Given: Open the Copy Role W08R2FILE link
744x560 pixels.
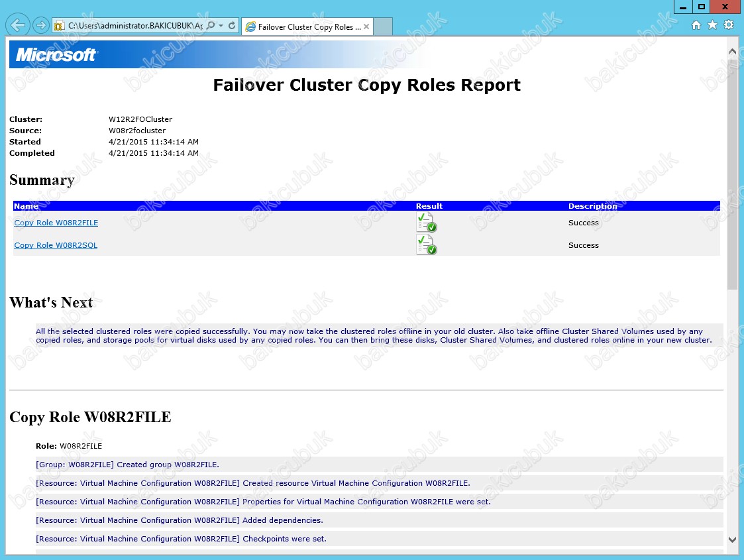Looking at the screenshot, I should (x=56, y=223).
